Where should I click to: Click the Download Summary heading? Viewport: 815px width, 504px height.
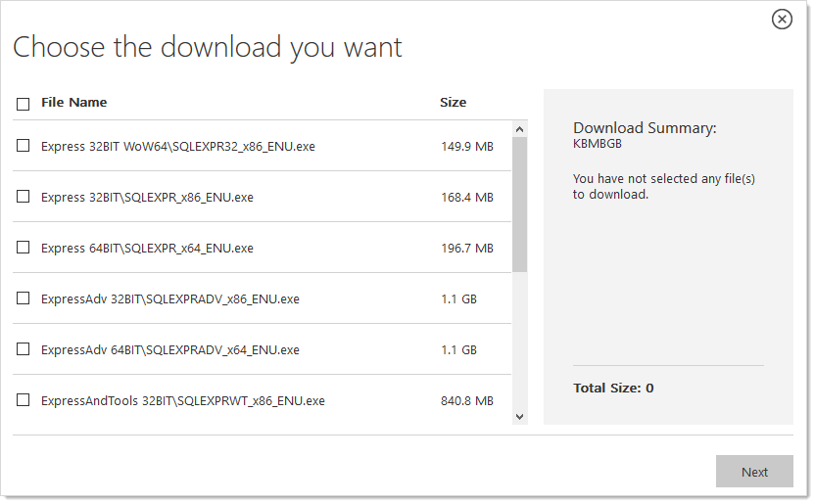tap(645, 128)
